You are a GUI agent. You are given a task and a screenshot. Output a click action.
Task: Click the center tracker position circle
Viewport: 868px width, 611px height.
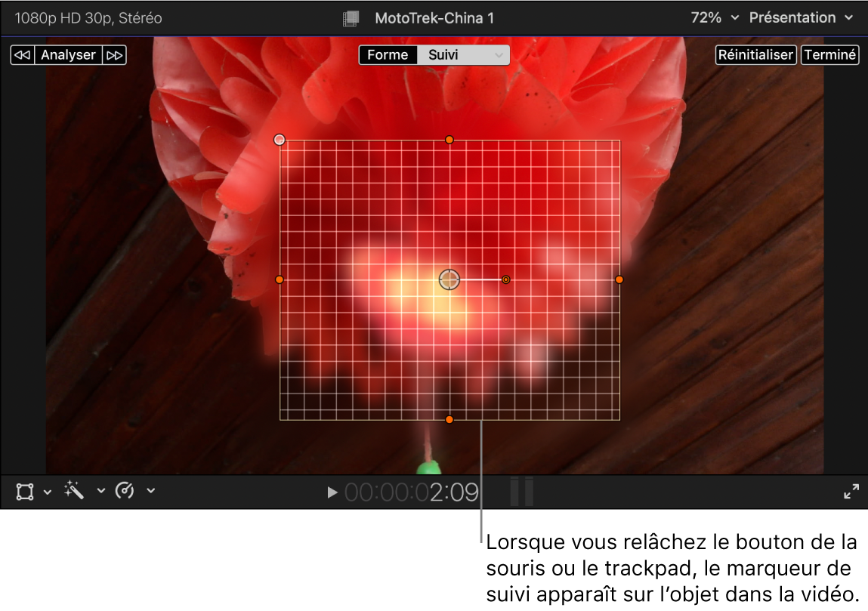449,280
